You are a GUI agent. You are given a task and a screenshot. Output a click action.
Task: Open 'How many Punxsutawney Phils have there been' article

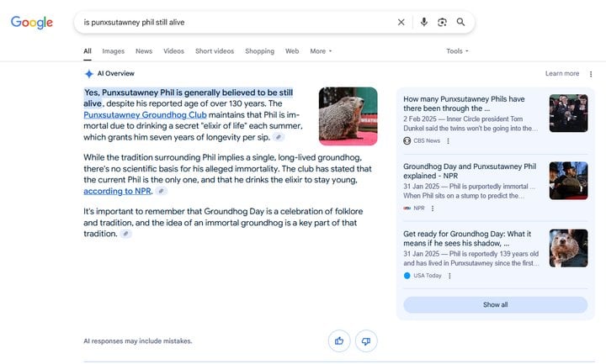click(464, 103)
